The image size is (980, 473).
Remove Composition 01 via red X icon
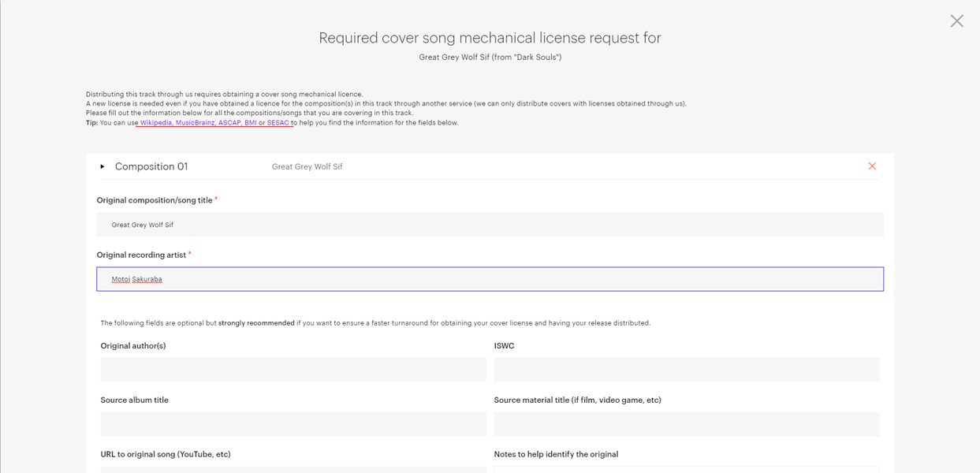tap(872, 166)
